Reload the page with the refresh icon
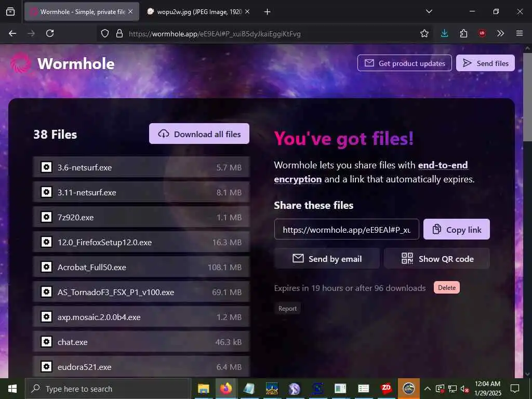This screenshot has width=532, height=399. pyautogui.click(x=50, y=33)
